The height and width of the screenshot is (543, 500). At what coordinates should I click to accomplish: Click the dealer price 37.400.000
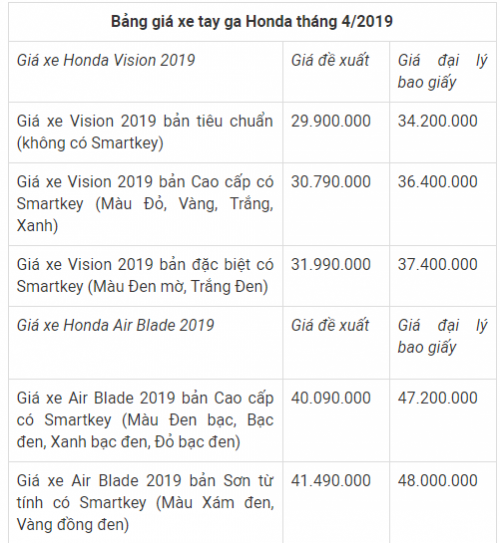(437, 264)
